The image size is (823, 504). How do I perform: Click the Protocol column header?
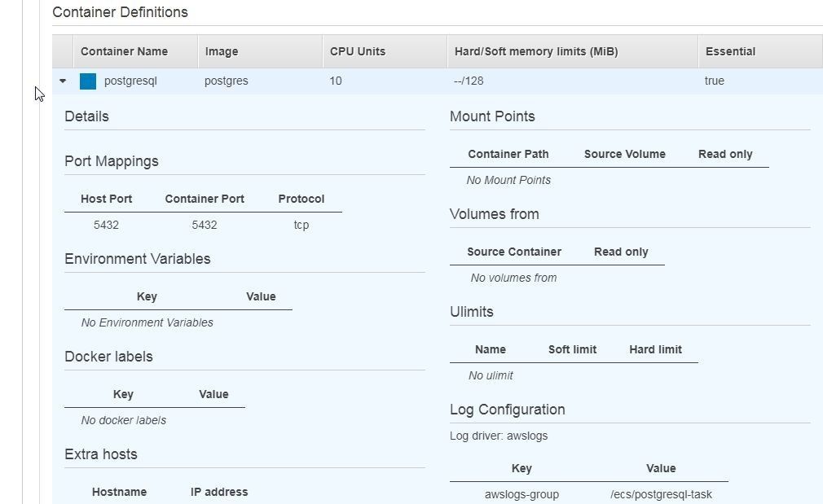coord(301,199)
